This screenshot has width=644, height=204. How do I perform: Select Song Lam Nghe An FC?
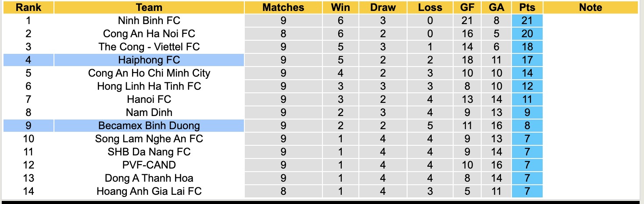[x=149, y=139]
